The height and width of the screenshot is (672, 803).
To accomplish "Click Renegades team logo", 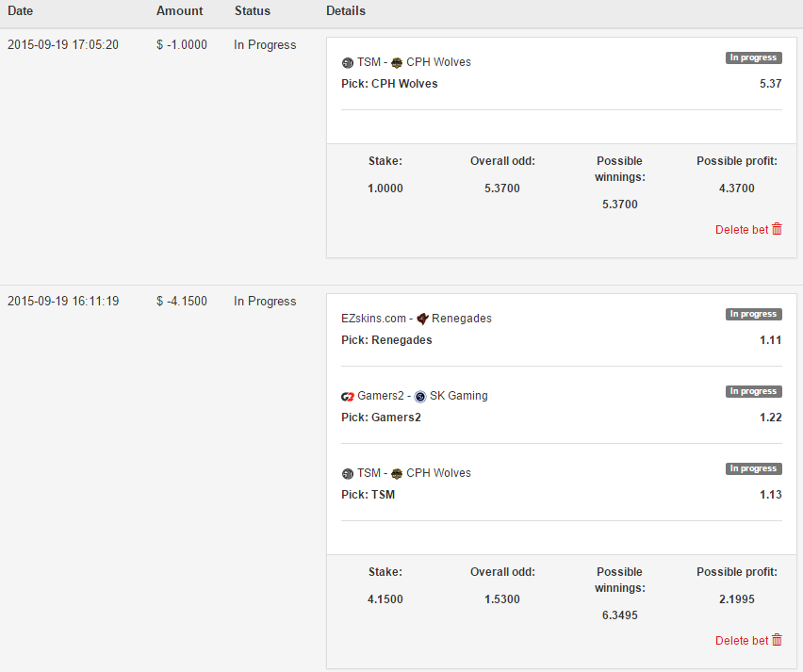I will [422, 320].
